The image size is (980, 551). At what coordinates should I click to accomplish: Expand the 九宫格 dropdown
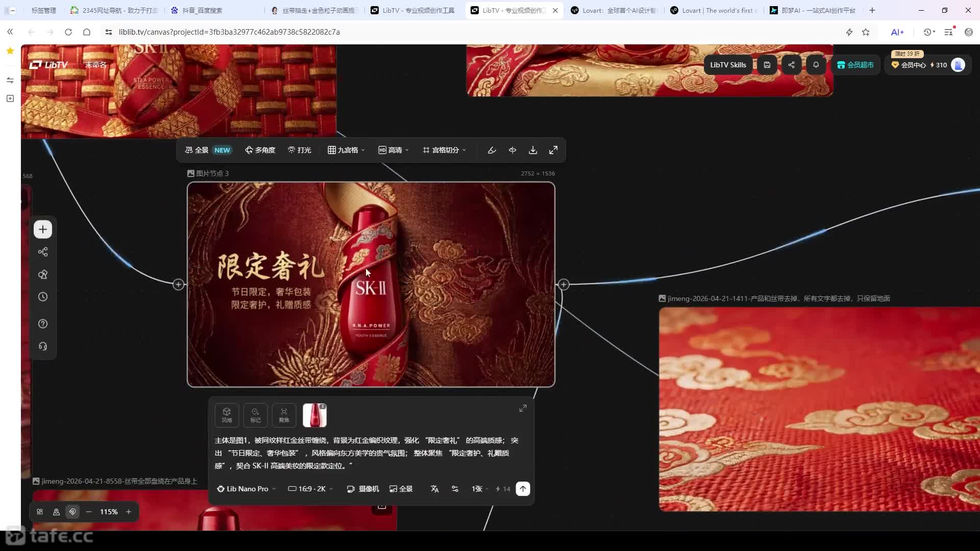346,150
